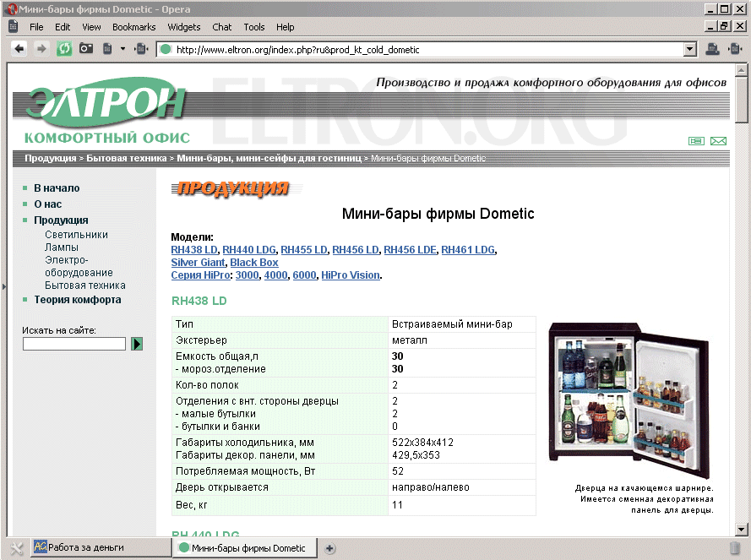
Task: Open the О нас sidebar link
Action: tap(47, 204)
